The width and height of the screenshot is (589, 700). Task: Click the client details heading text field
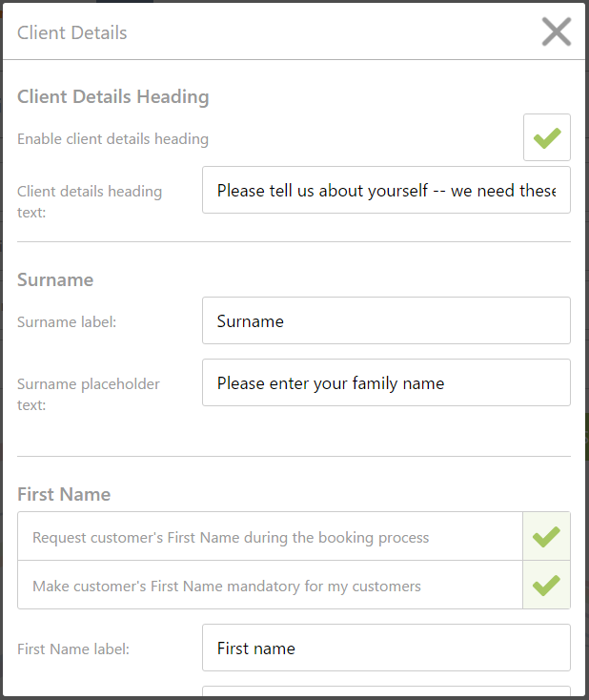[x=386, y=190]
